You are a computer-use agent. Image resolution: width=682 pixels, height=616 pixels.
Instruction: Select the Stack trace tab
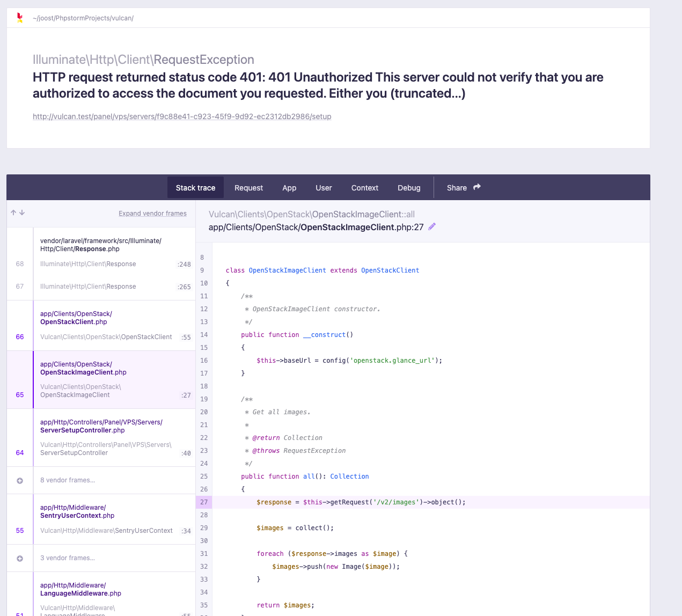(x=195, y=188)
